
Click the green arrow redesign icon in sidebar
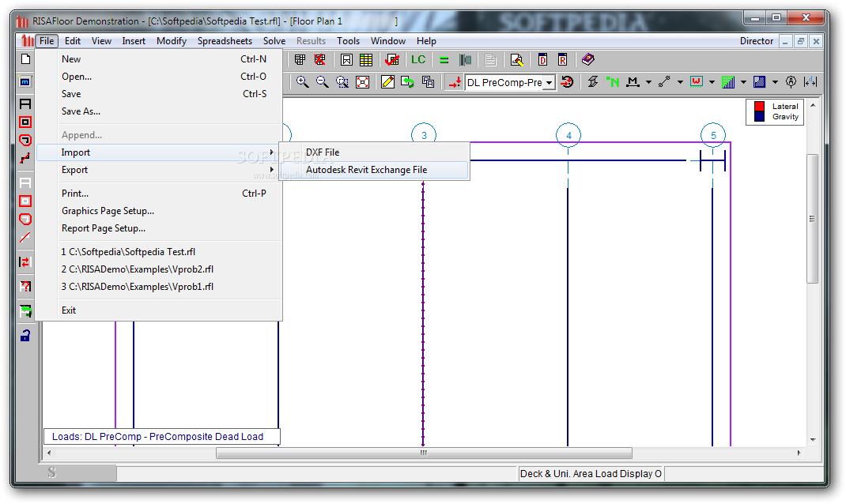(x=25, y=311)
